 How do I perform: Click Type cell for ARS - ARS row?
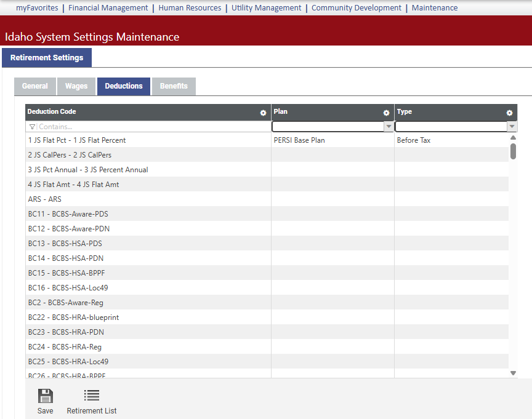tap(451, 199)
